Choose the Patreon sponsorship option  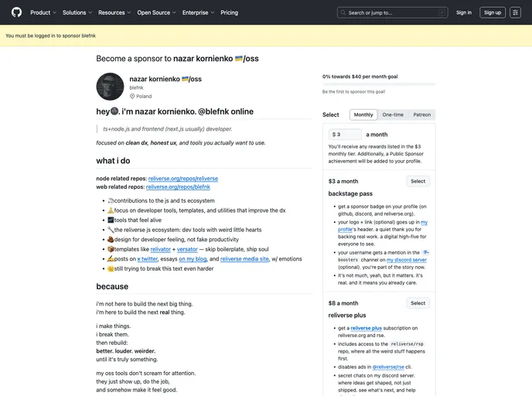click(421, 114)
